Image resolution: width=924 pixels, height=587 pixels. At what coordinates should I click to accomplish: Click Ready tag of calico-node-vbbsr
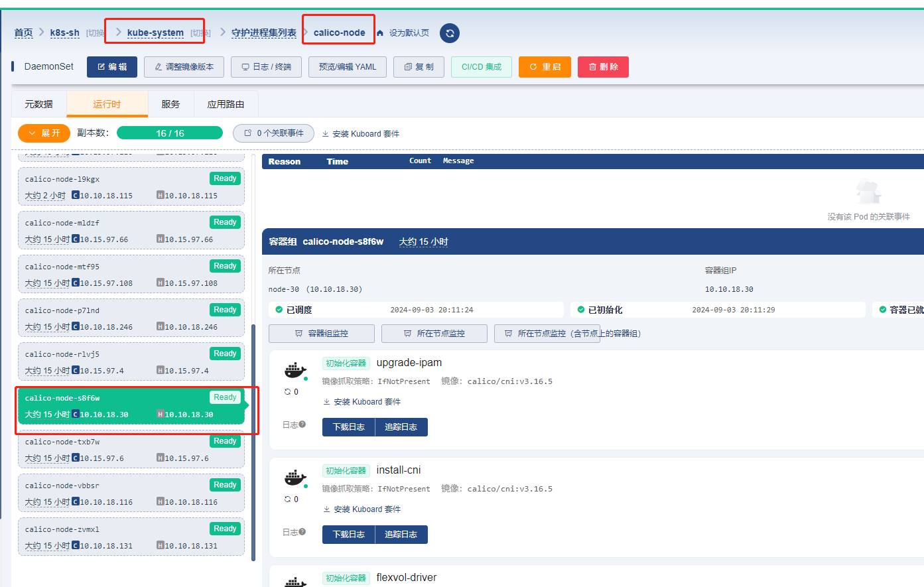pyautogui.click(x=225, y=485)
